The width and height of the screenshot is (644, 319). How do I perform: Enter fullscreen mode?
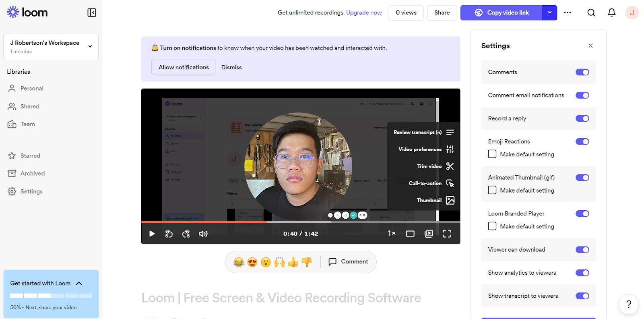(x=447, y=234)
